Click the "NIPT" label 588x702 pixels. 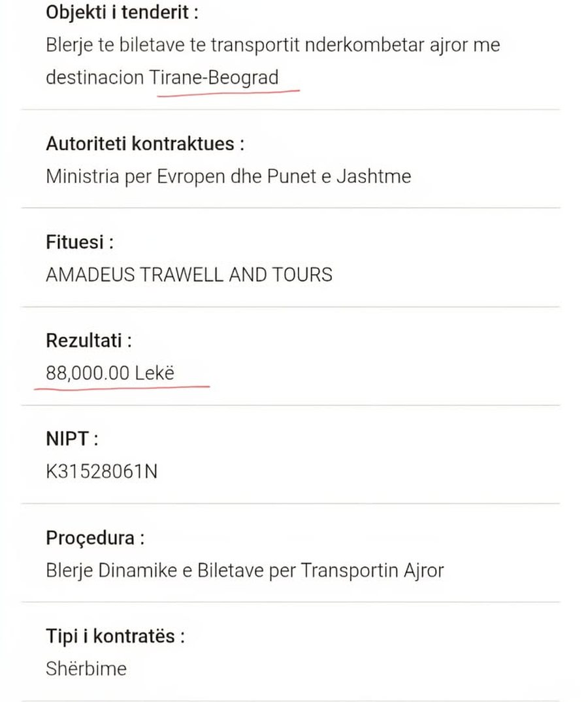[71, 439]
